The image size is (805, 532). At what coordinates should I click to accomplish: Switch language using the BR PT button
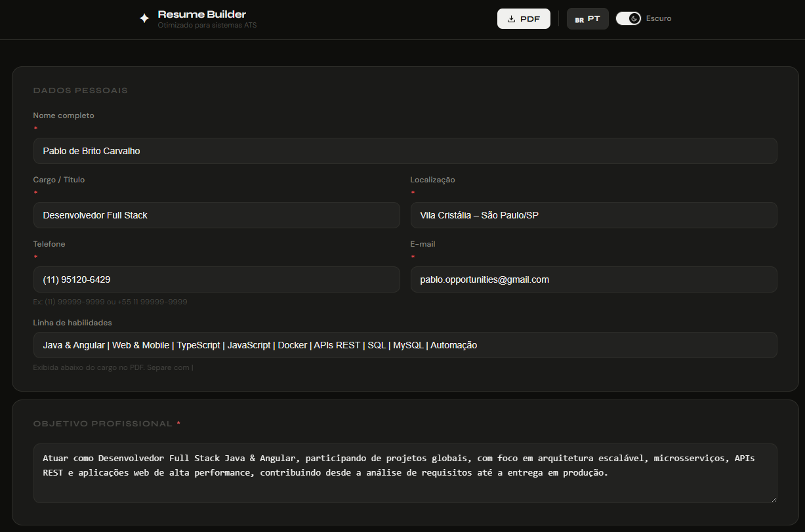coord(587,19)
